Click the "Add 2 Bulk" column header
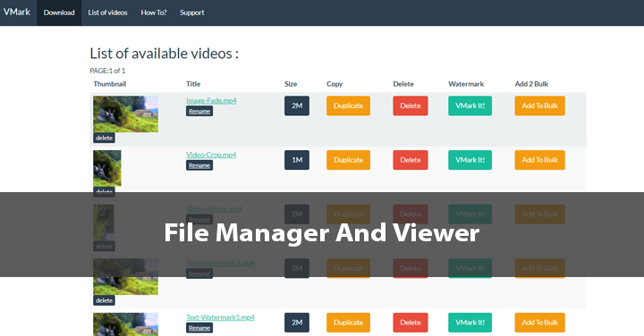Image resolution: width=644 pixels, height=336 pixels. click(x=531, y=84)
